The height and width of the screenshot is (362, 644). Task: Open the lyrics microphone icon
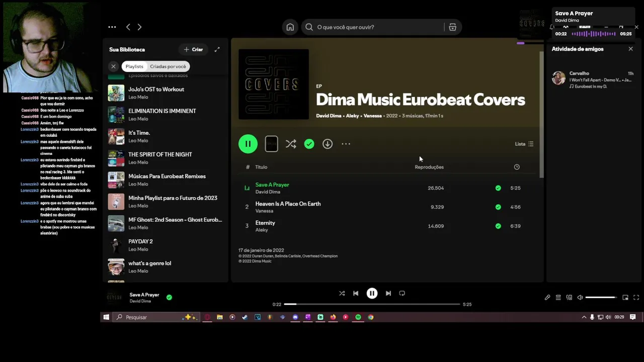click(547, 298)
